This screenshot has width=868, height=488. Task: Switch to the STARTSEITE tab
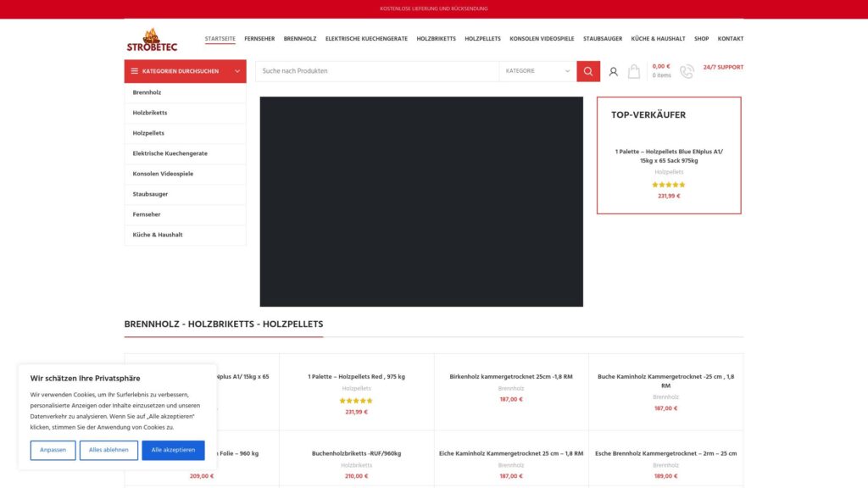point(220,38)
